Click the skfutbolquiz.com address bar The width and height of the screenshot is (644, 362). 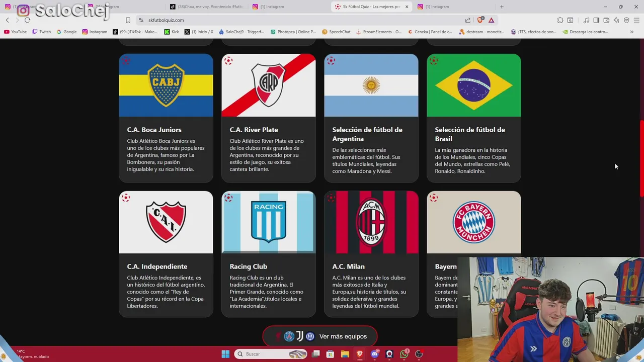tap(302, 20)
